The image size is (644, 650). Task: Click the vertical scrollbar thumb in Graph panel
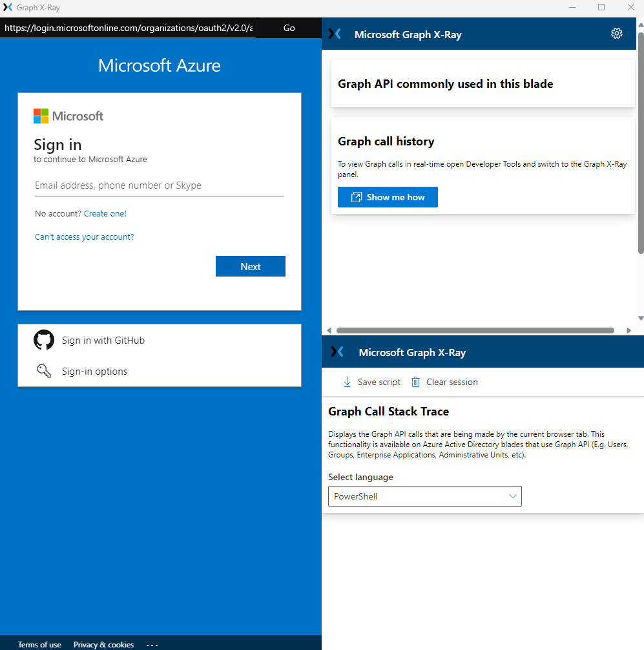(641, 143)
